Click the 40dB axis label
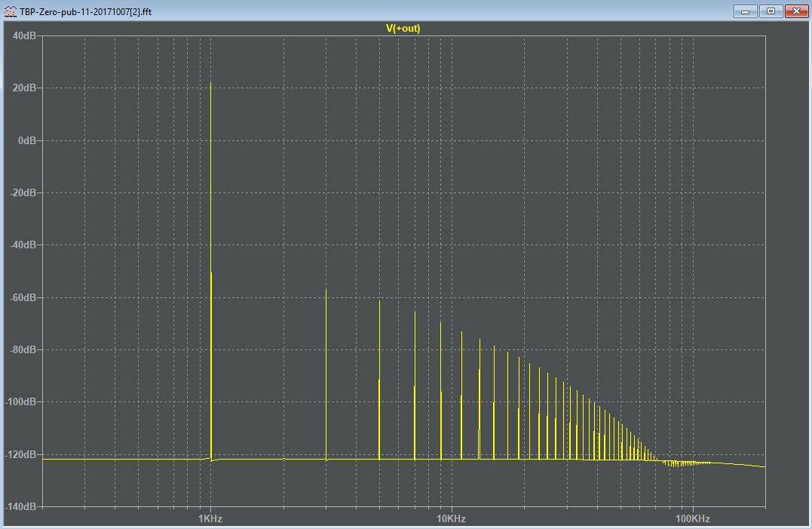Viewport: 812px width, 529px height. pyautogui.click(x=24, y=35)
